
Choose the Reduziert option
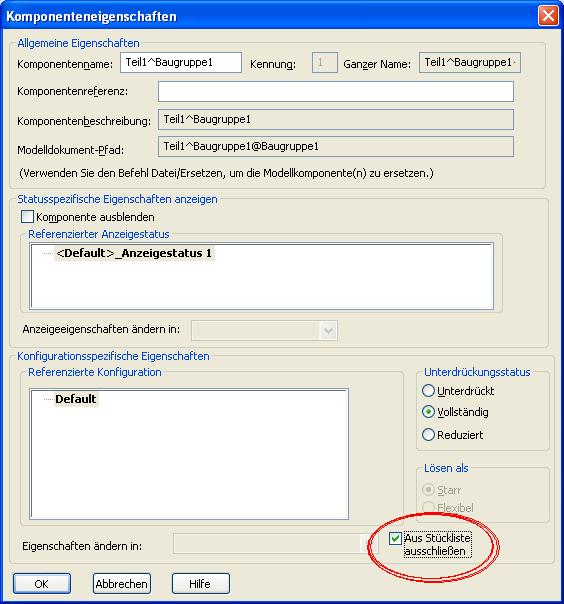[x=428, y=435]
